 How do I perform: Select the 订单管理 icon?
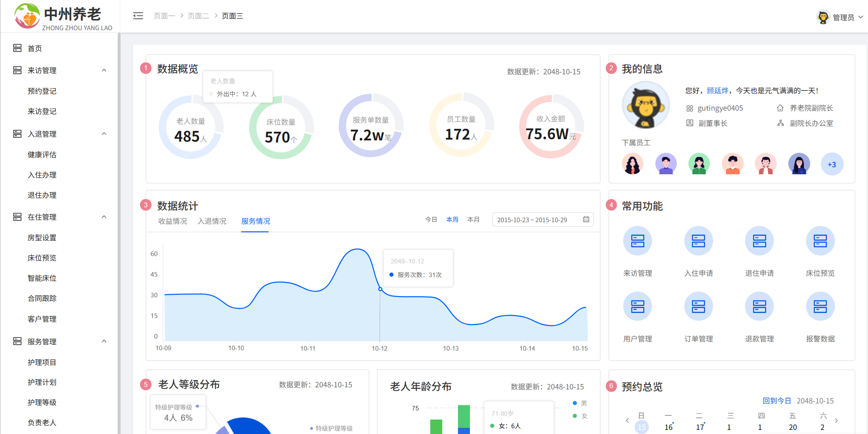pyautogui.click(x=698, y=306)
